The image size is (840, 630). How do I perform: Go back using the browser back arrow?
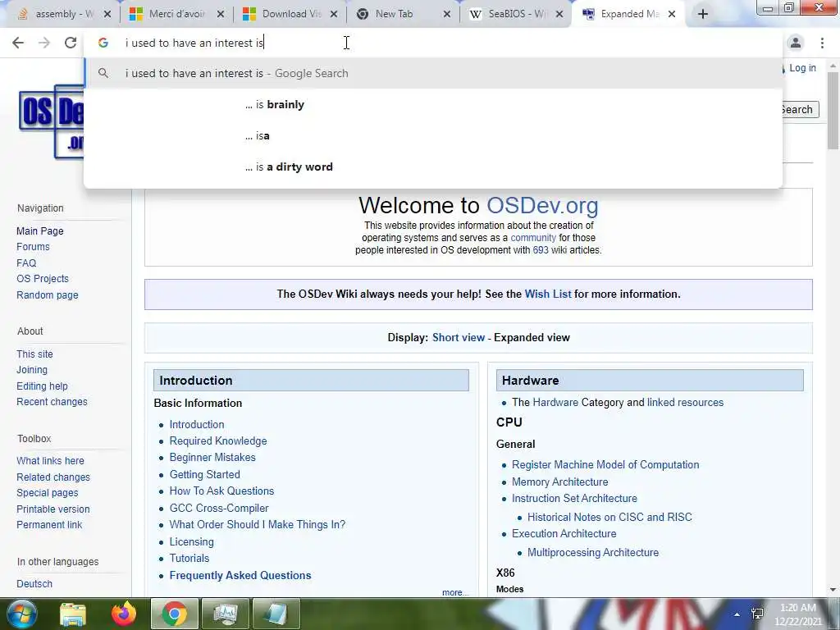18,43
